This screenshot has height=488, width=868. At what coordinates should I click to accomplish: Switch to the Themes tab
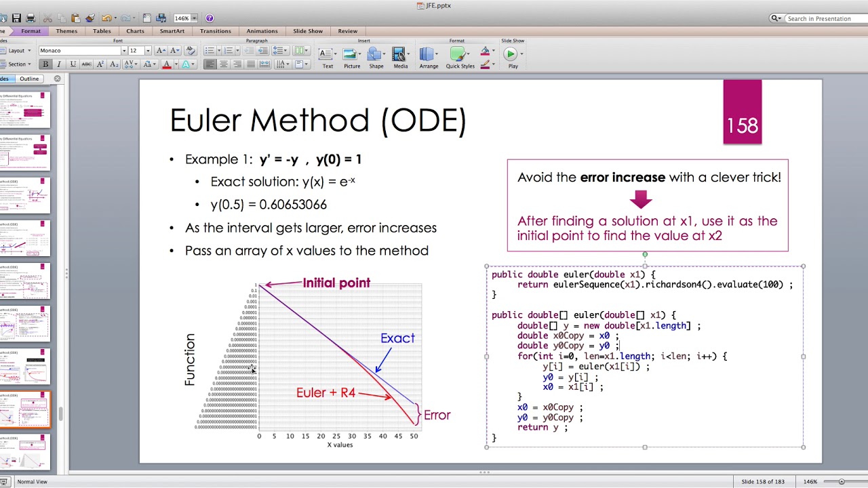pyautogui.click(x=66, y=31)
